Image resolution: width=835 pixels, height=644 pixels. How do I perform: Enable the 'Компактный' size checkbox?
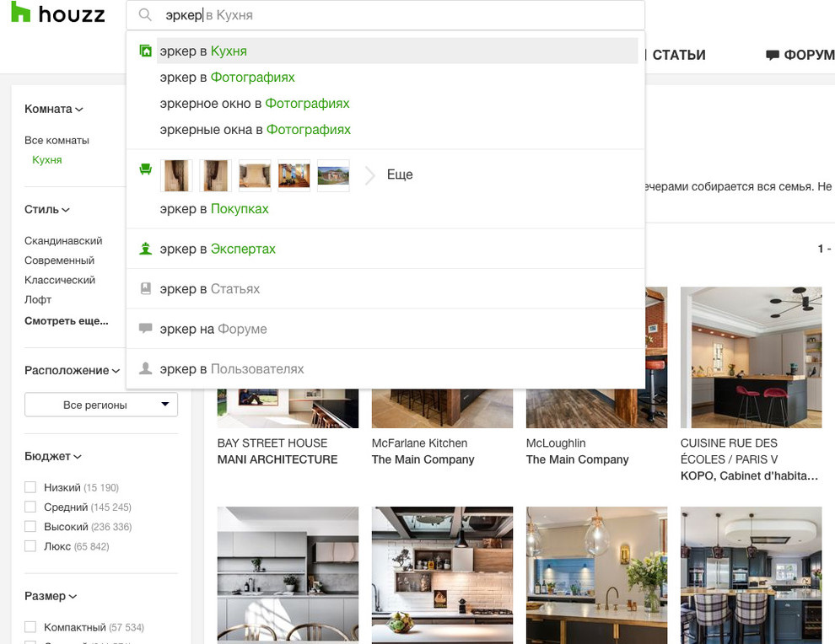tap(30, 626)
